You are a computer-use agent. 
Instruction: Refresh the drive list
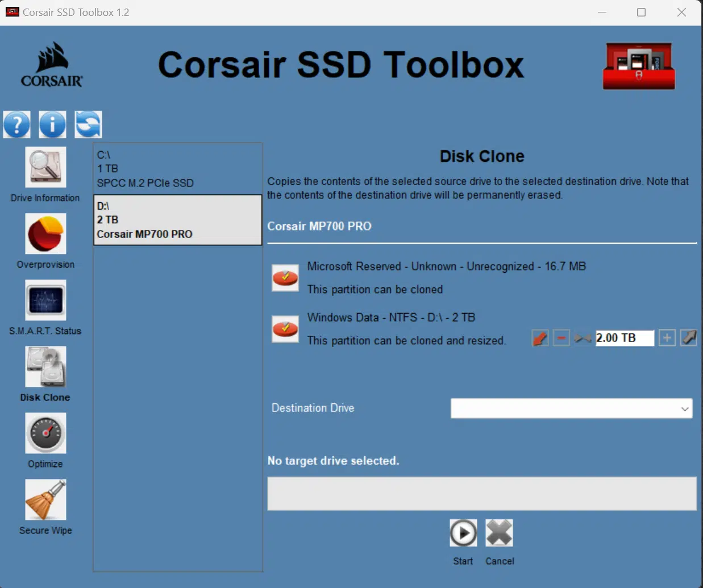88,124
